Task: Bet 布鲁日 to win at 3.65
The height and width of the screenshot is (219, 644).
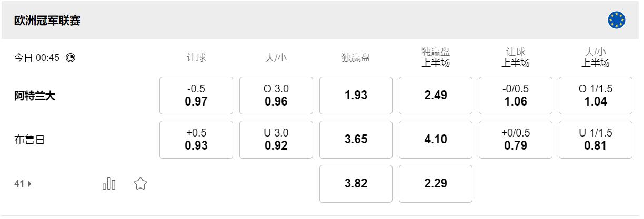Action: click(356, 140)
